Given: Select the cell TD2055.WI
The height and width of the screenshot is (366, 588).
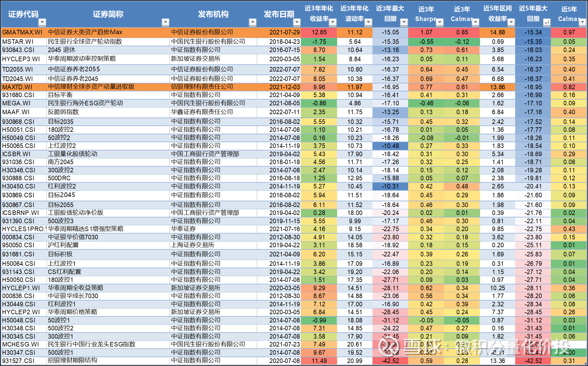Looking at the screenshot, I should click(x=24, y=69).
